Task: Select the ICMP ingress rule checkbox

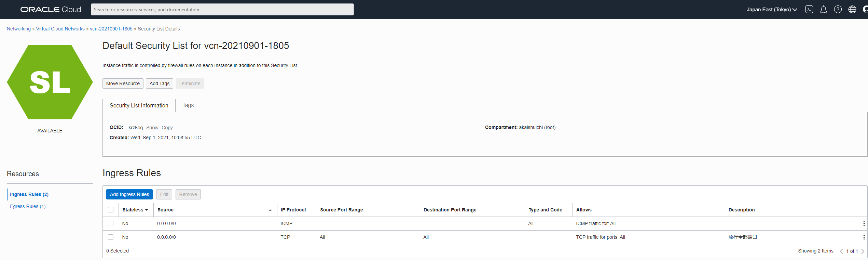Action: coord(111,223)
